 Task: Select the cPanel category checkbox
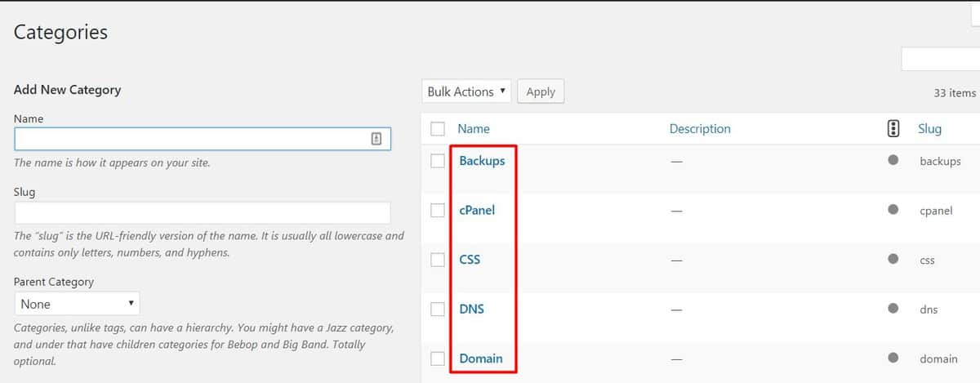pos(438,211)
